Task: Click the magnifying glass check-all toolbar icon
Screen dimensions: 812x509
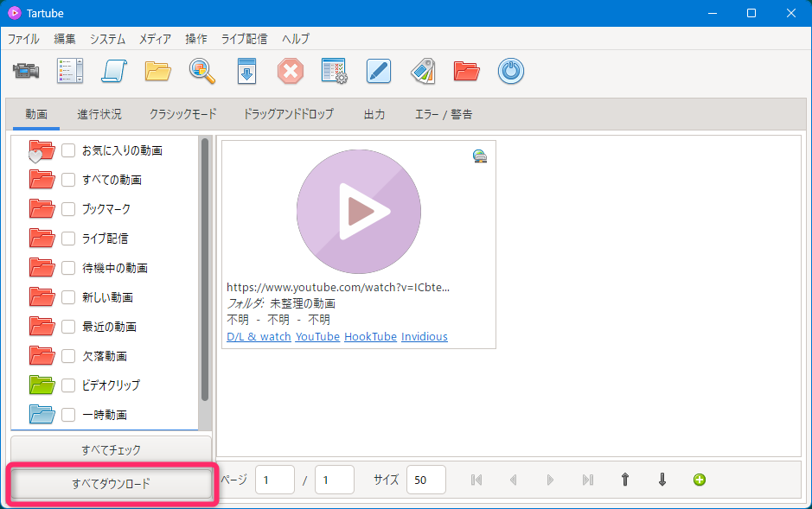Action: [x=202, y=71]
